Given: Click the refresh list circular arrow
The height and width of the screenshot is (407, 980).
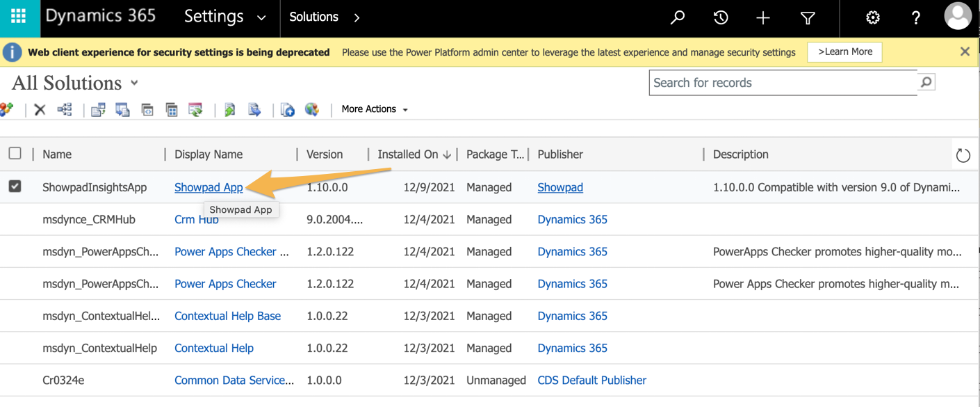Looking at the screenshot, I should point(963,155).
